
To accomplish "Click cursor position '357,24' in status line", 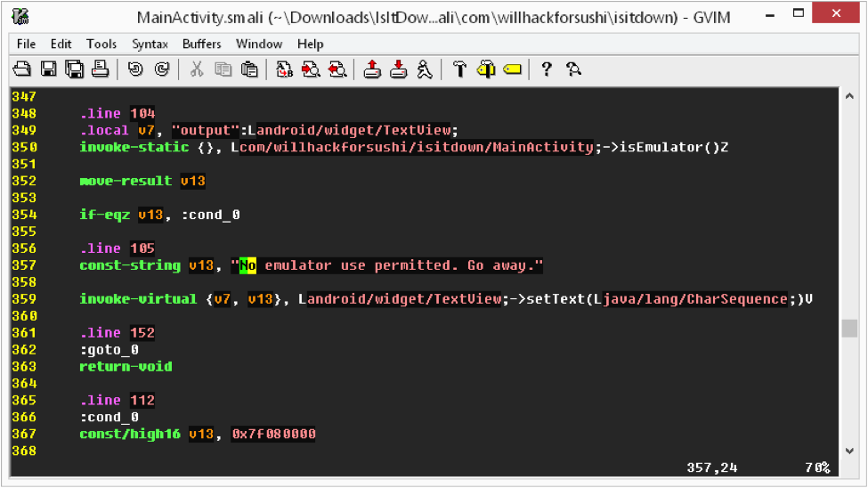I will point(712,468).
